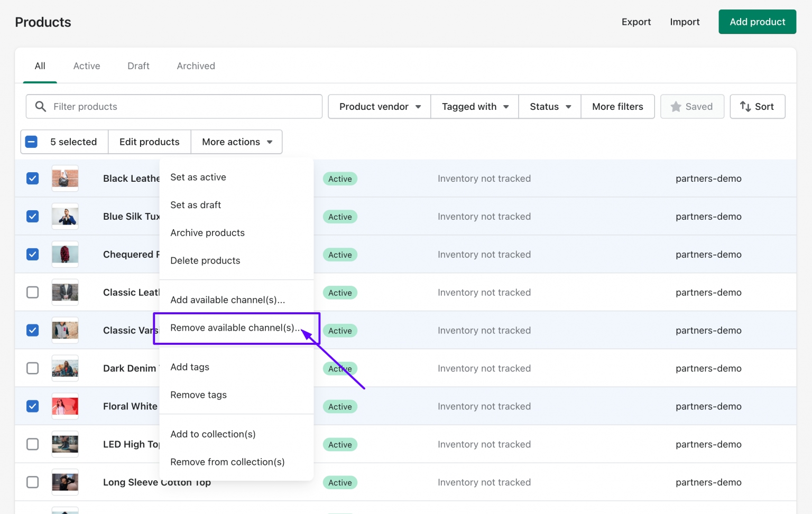Screen dimensions: 812x514
Task: Click the star icon on the Saved button
Action: point(676,106)
